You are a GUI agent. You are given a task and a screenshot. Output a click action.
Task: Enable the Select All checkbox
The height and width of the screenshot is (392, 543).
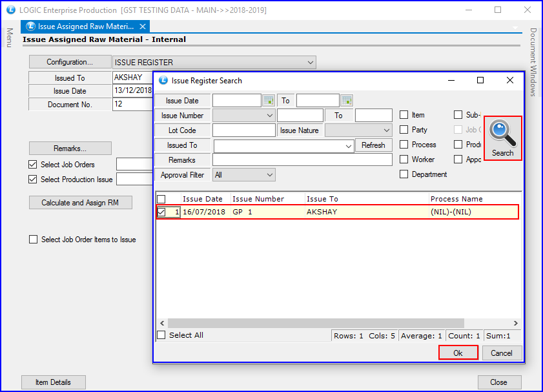[161, 335]
